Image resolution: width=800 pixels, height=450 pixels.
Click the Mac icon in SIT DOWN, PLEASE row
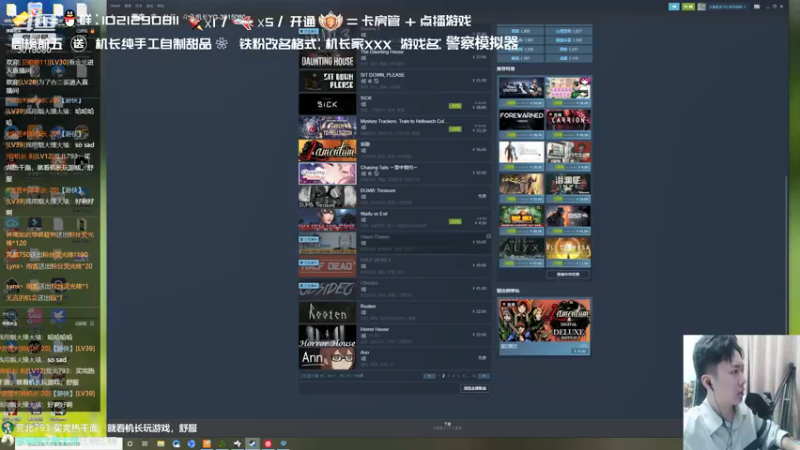click(x=370, y=81)
